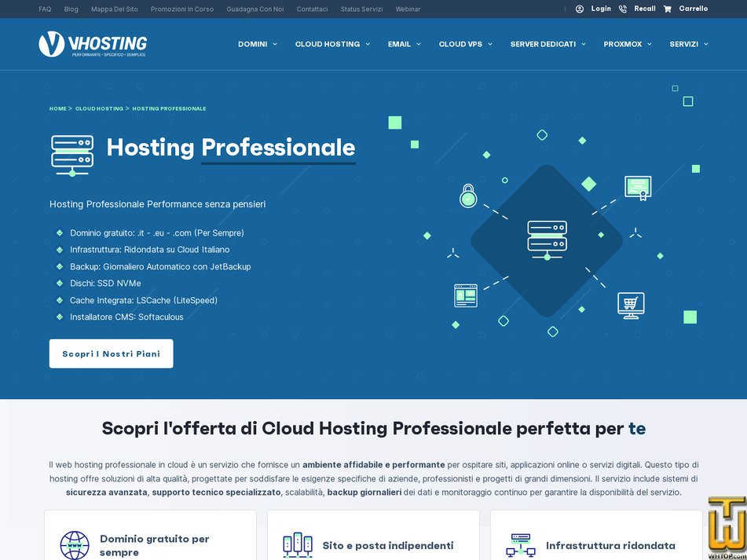Click the VHOSTING logo

(x=93, y=44)
